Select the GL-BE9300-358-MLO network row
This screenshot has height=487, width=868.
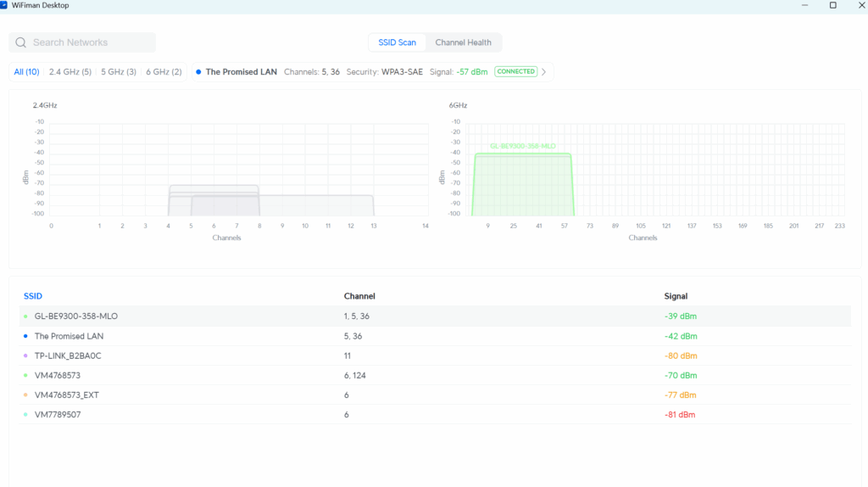tap(435, 316)
